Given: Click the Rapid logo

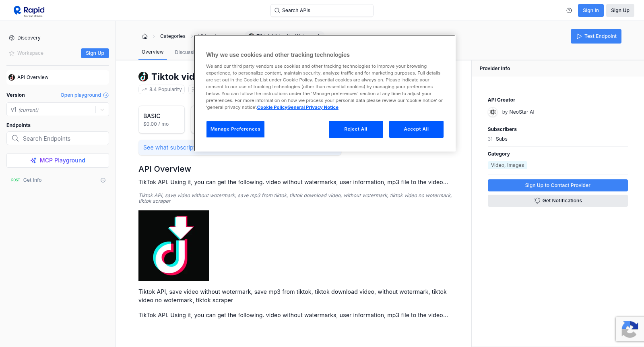Looking at the screenshot, I should coord(29,11).
